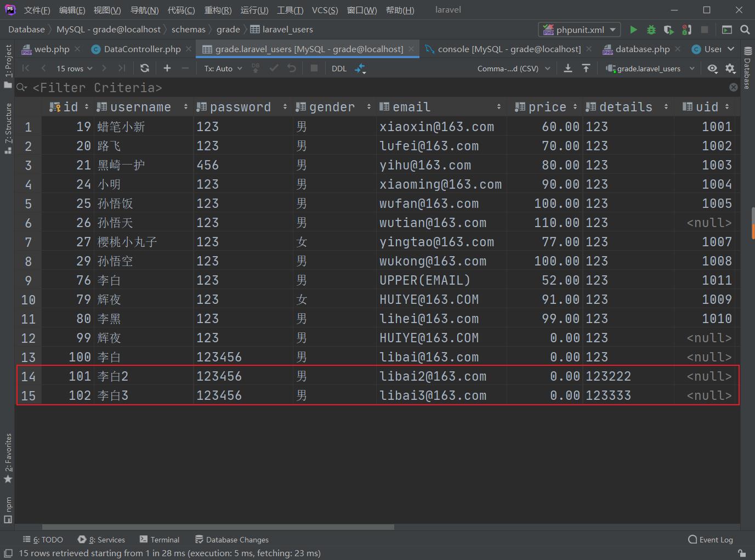This screenshot has height=560, width=755.
Task: Click the schemas breadcrumb
Action: click(x=188, y=30)
